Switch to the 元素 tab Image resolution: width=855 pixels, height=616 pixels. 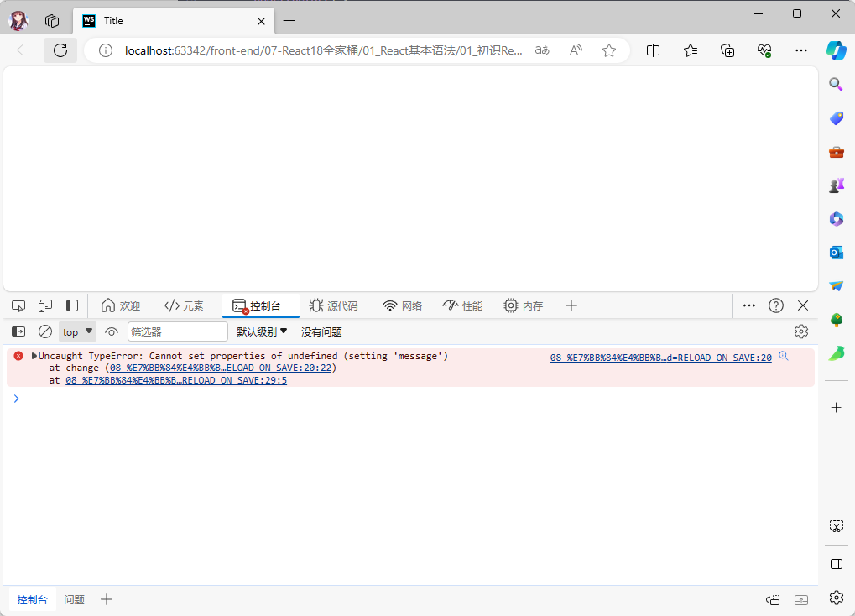[x=184, y=305]
